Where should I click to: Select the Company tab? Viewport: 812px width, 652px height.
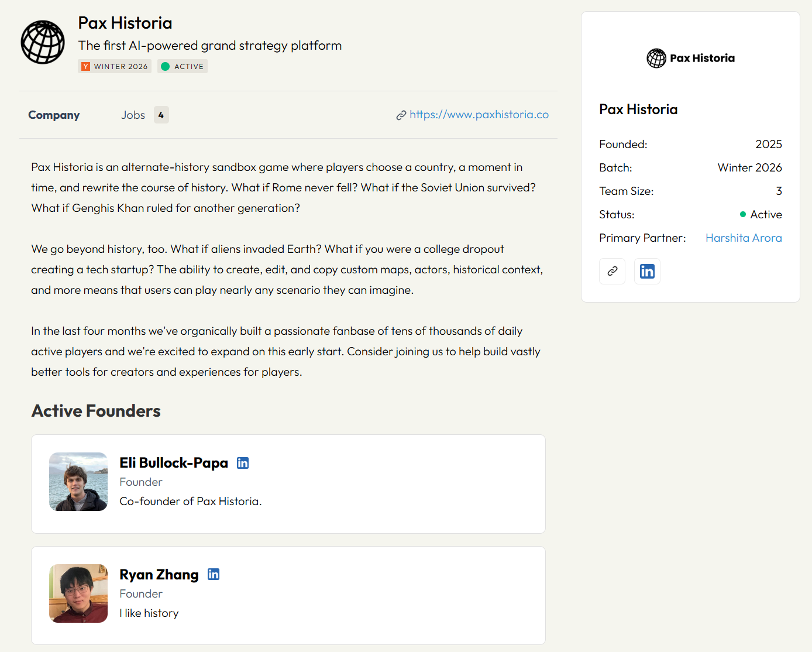click(x=54, y=115)
